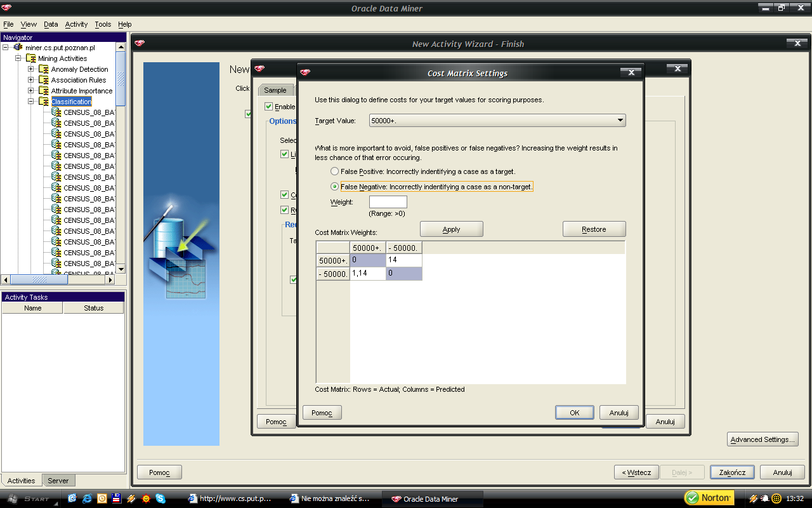Click the orange clock quick launch icon
The image size is (812, 508).
pyautogui.click(x=101, y=498)
